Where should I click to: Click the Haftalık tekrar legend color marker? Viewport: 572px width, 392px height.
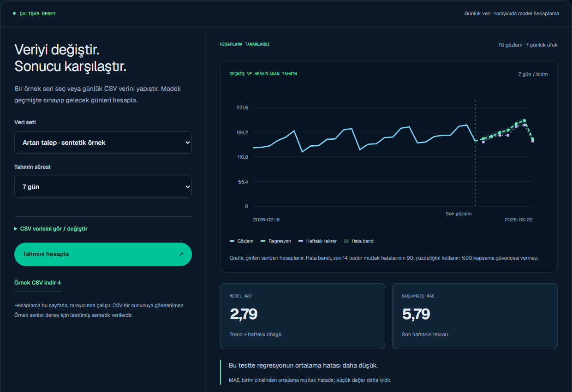(x=301, y=241)
